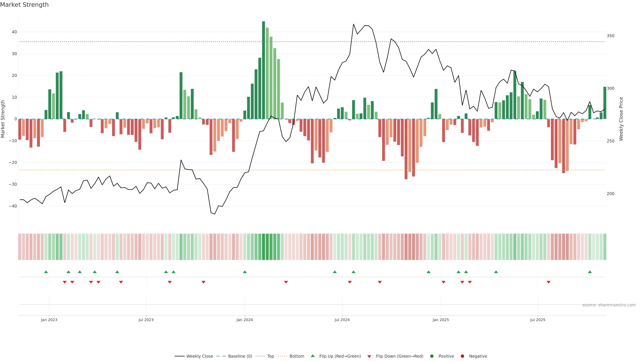The image size is (644, 362).
Task: Click the leftmost red flip-down triangle marker
Action: pyautogui.click(x=65, y=282)
